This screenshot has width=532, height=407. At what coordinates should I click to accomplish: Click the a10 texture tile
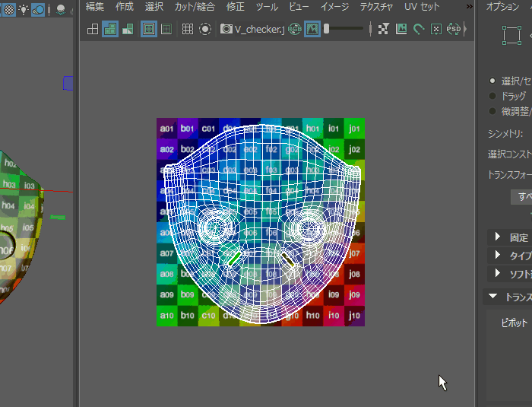click(x=166, y=316)
